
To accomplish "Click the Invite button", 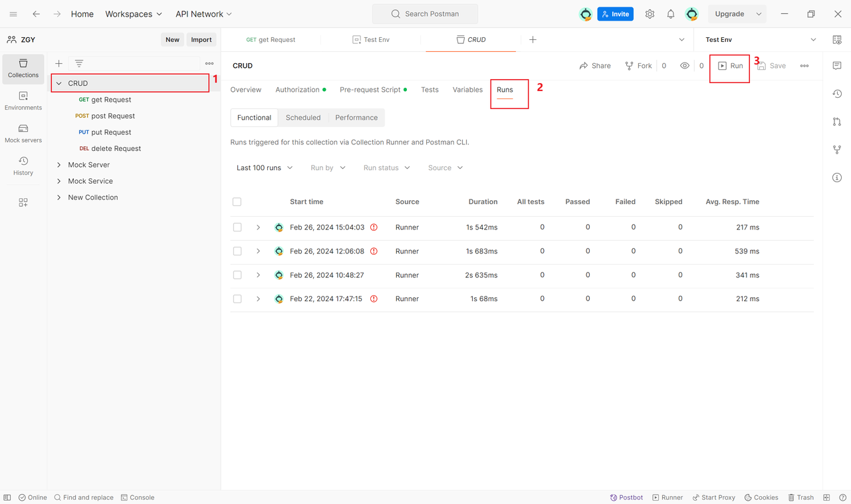I will (x=615, y=14).
